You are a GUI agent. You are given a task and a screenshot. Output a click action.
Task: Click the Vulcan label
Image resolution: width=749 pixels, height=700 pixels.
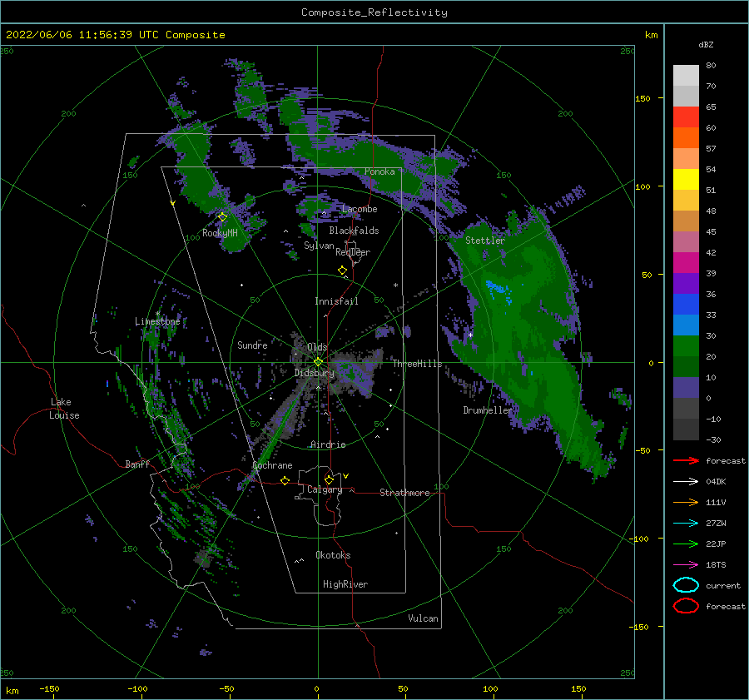coord(424,618)
